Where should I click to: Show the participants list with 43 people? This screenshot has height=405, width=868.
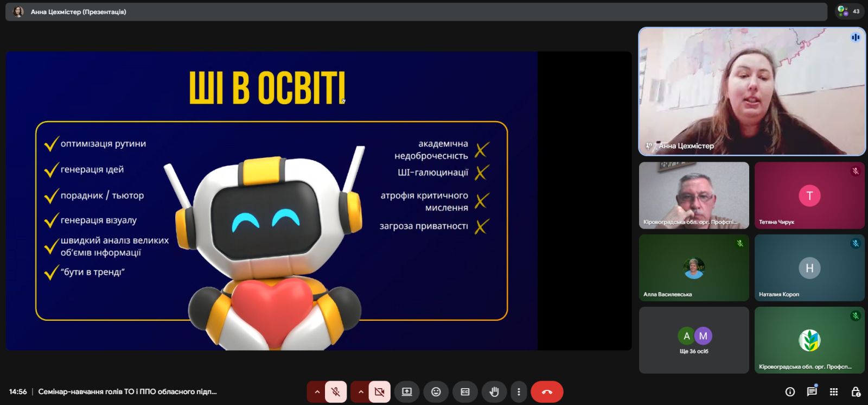coord(849,11)
